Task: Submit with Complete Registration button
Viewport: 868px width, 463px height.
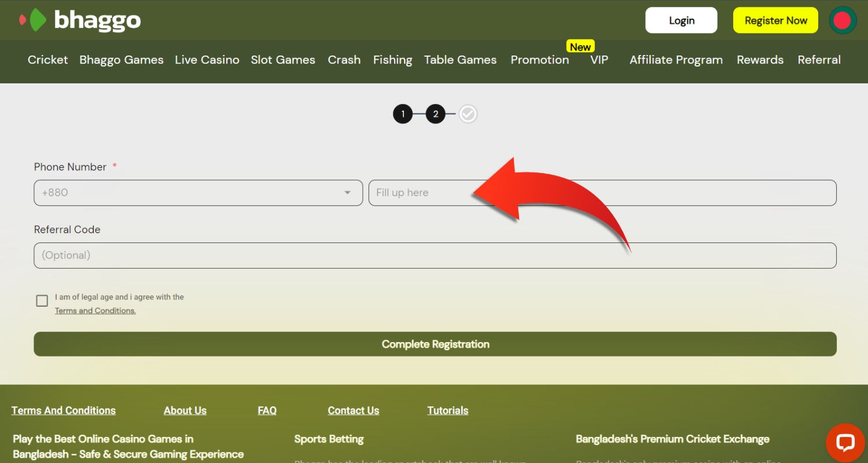Action: coord(435,344)
